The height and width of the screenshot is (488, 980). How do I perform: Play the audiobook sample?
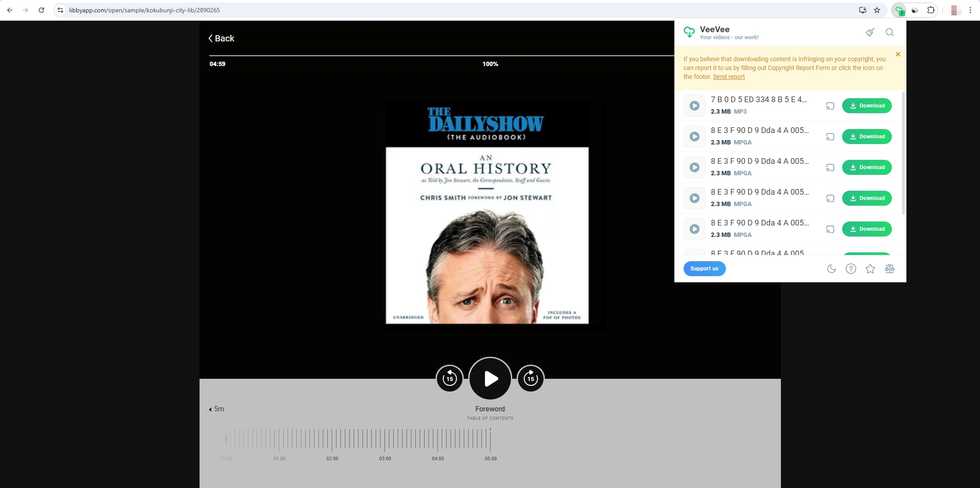click(x=490, y=378)
